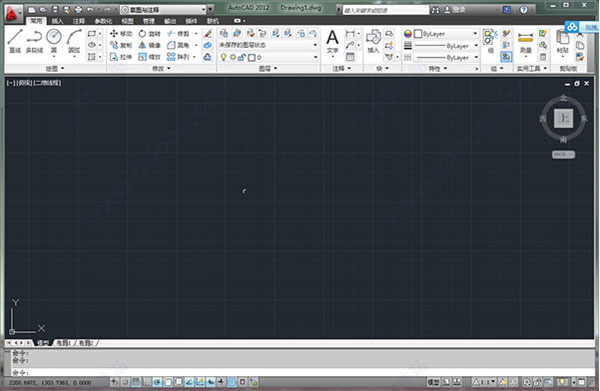600x391 pixels.
Task: Switch to the 参数化 (Parametric) ribbon tab
Action: (x=103, y=21)
